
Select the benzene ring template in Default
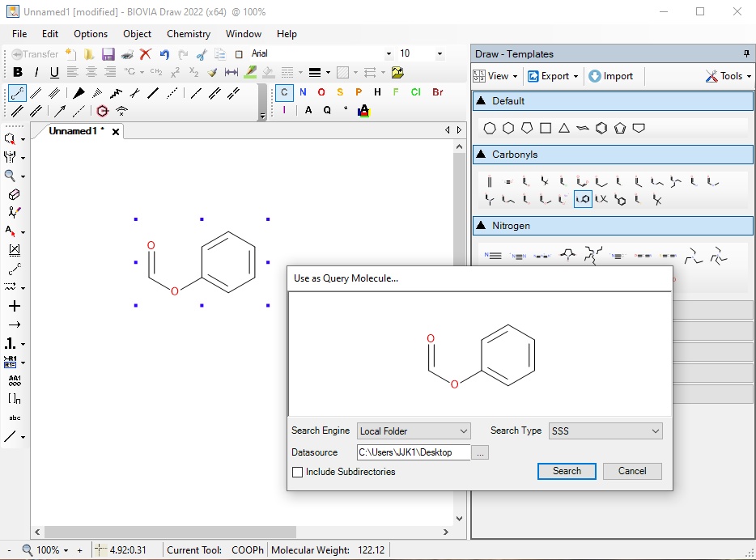pyautogui.click(x=601, y=128)
